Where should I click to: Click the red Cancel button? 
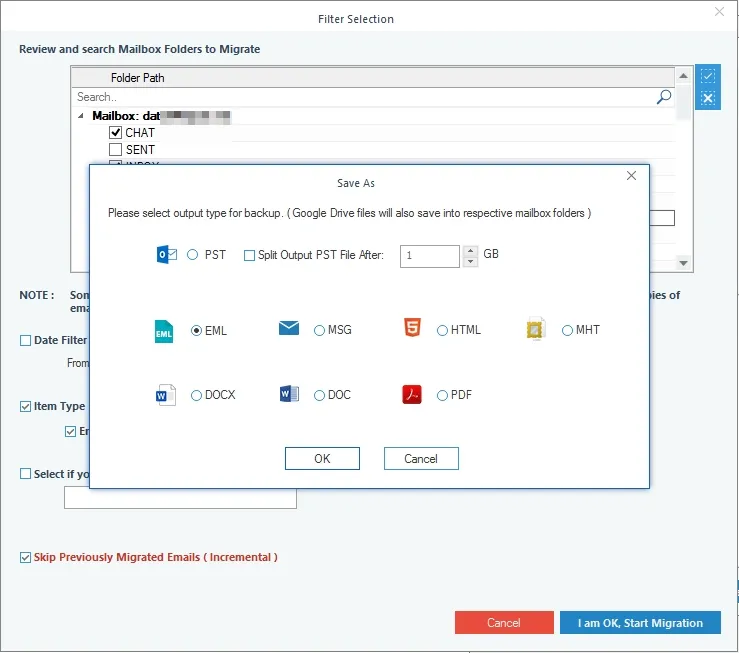click(x=504, y=622)
